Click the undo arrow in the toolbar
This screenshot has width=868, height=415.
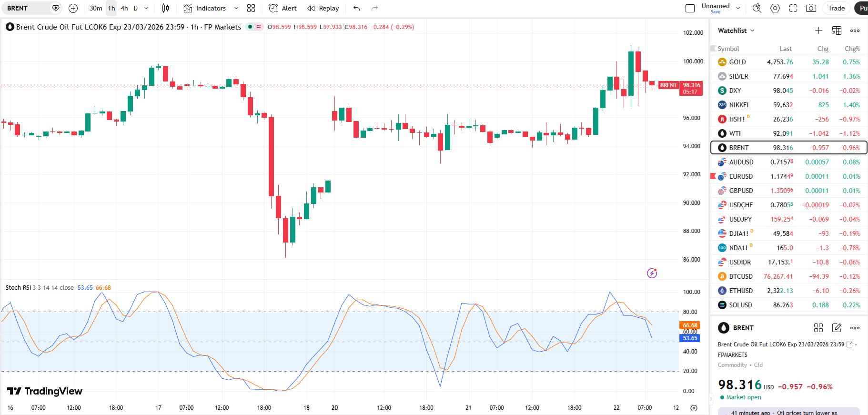[x=356, y=8]
